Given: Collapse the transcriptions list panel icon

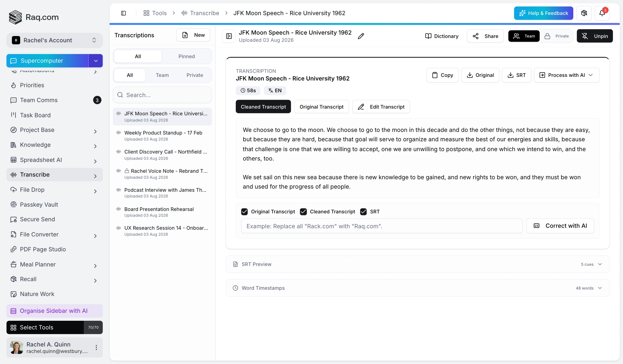Looking at the screenshot, I should coord(229,36).
